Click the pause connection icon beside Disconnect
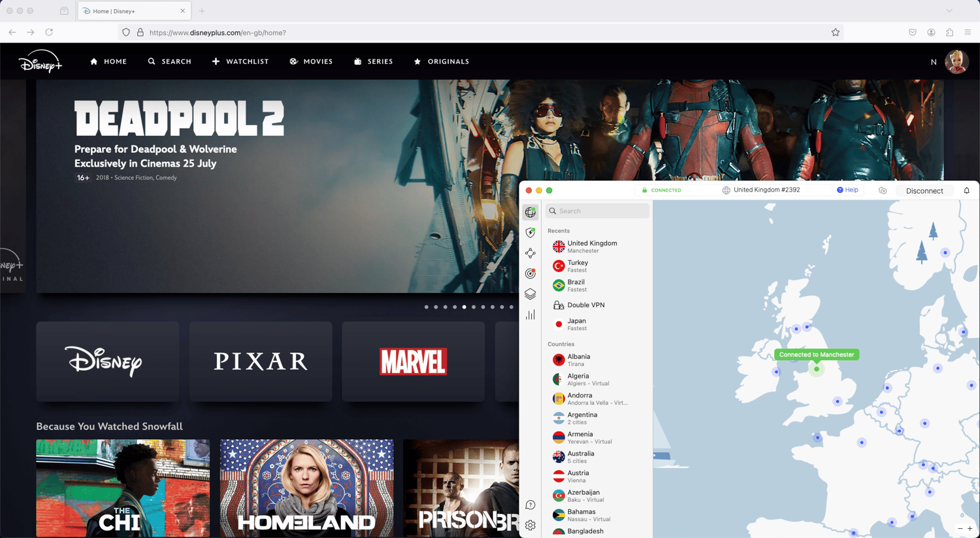The height and width of the screenshot is (538, 980). click(883, 190)
